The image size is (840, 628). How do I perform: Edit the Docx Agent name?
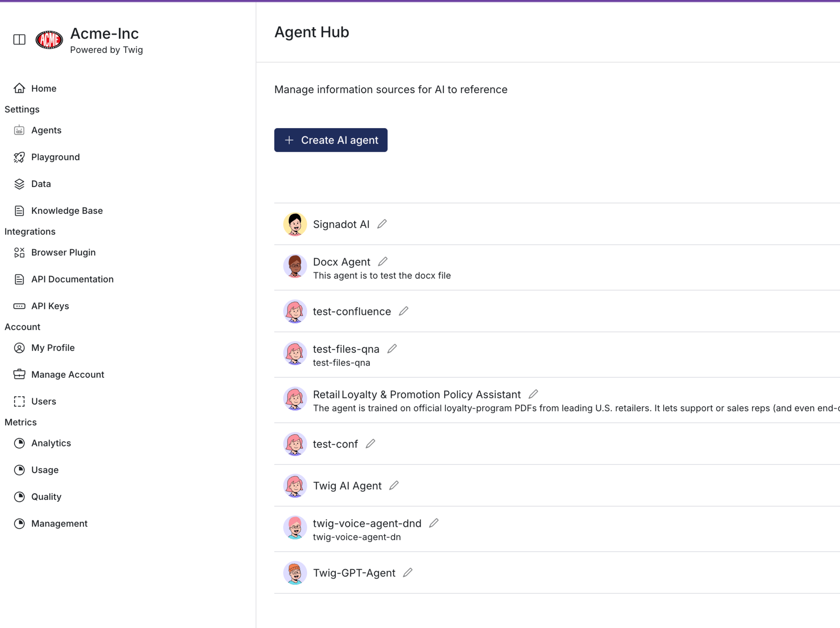(383, 262)
